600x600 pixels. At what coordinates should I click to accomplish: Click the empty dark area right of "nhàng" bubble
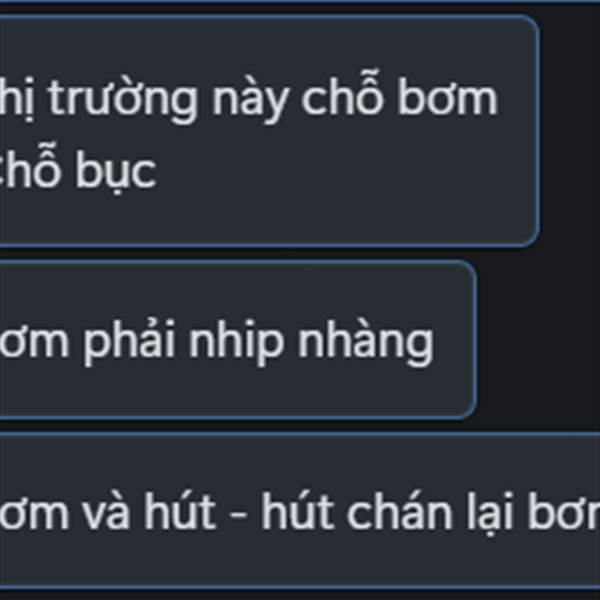coord(538,340)
